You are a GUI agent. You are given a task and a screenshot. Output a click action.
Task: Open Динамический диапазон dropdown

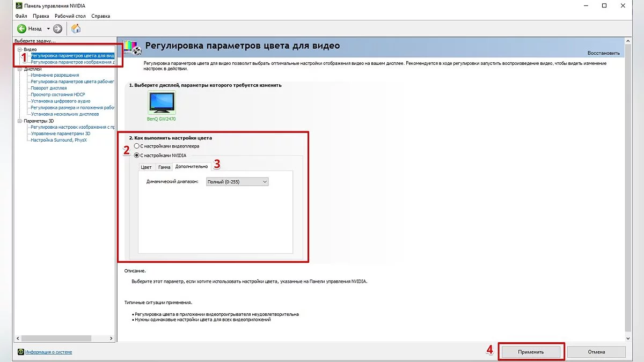point(237,182)
